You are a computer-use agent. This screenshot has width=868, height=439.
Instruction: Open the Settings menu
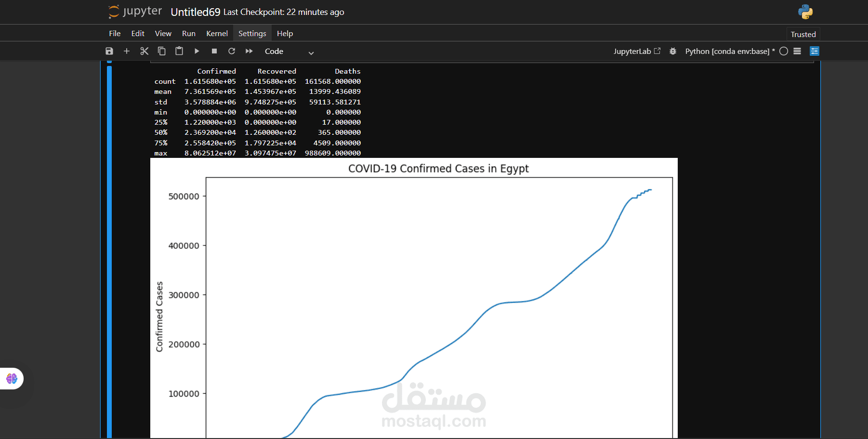click(x=252, y=33)
